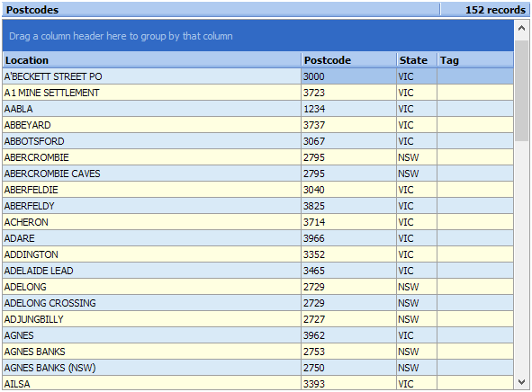The height and width of the screenshot is (392, 532).
Task: Click the scroll up arrow
Action: coord(522,29)
